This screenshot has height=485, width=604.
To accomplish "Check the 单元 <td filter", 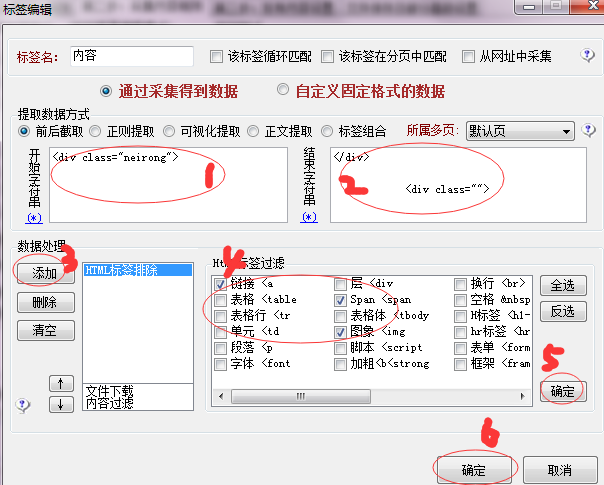I will pos(220,332).
